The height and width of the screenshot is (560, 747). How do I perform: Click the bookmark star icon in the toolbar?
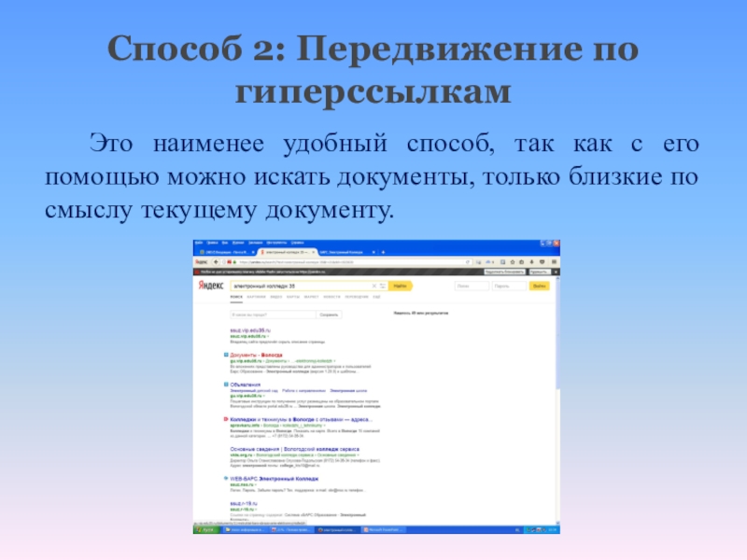click(x=513, y=262)
